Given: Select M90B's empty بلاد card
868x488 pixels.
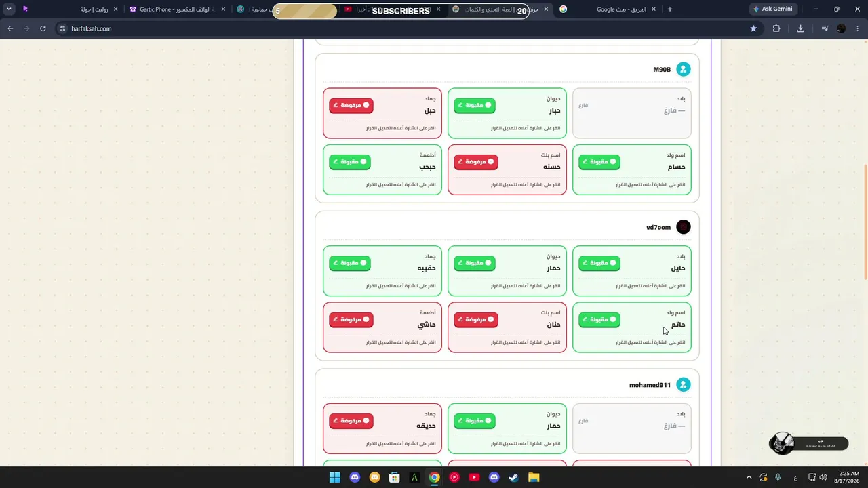Looking at the screenshot, I should pos(632,113).
